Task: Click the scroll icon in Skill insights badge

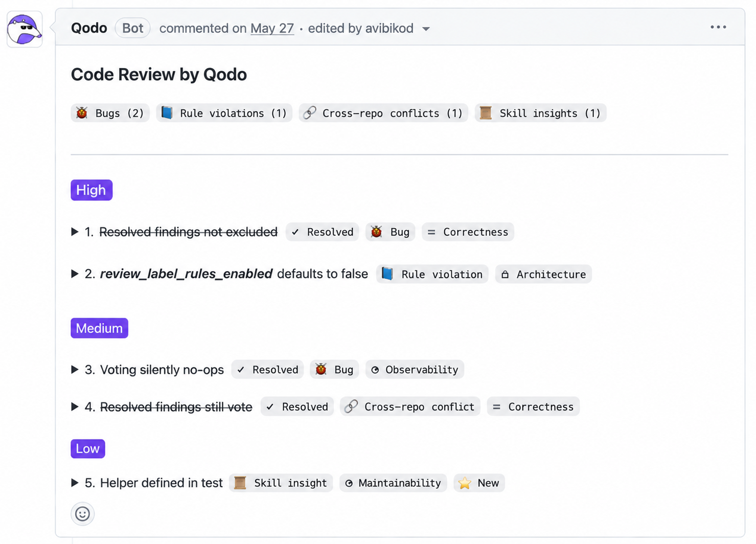Action: point(486,112)
